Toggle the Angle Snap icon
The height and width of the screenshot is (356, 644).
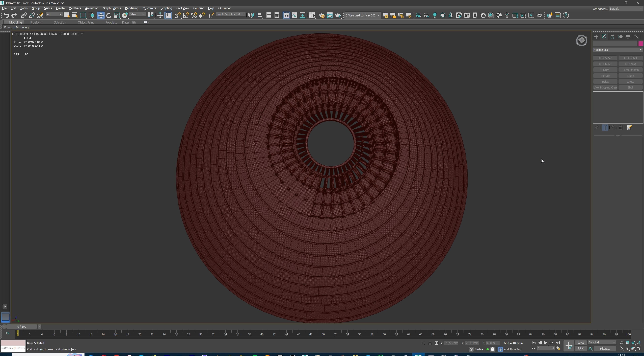click(186, 15)
